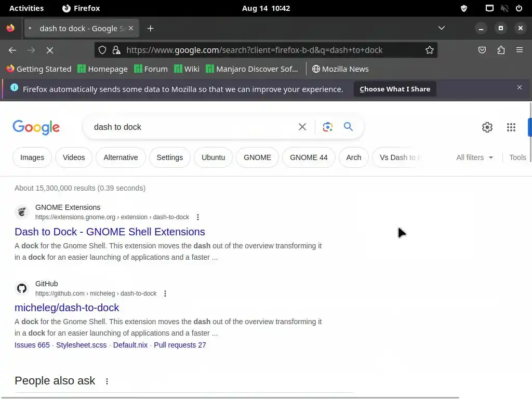Select the GNOME filter chip
The width and height of the screenshot is (532, 399).
tap(257, 157)
